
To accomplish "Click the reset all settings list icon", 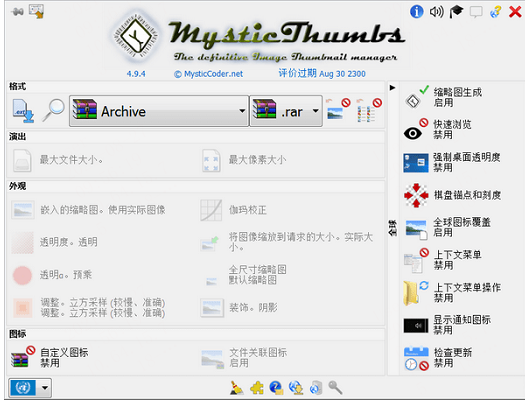I will coord(369,109).
